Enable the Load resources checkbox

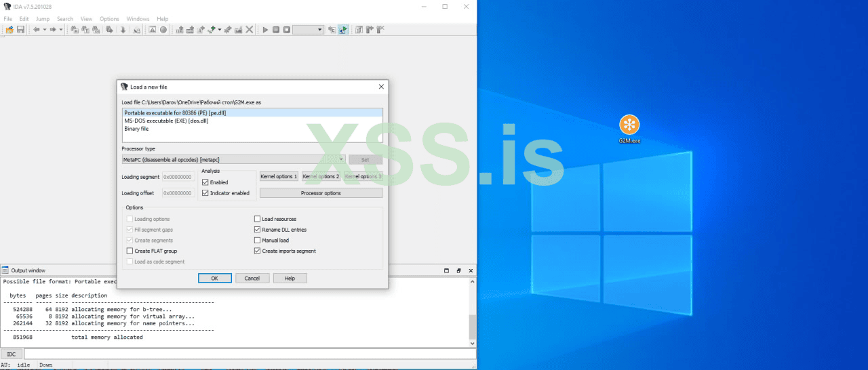point(257,219)
